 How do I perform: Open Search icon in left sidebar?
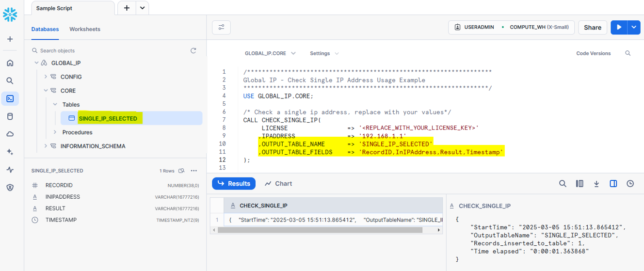tap(10, 81)
